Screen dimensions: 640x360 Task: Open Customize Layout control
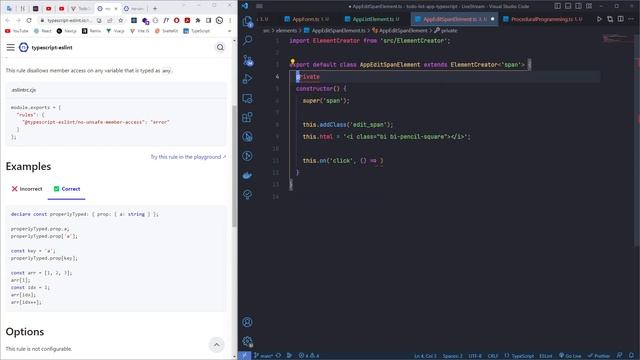589,6
